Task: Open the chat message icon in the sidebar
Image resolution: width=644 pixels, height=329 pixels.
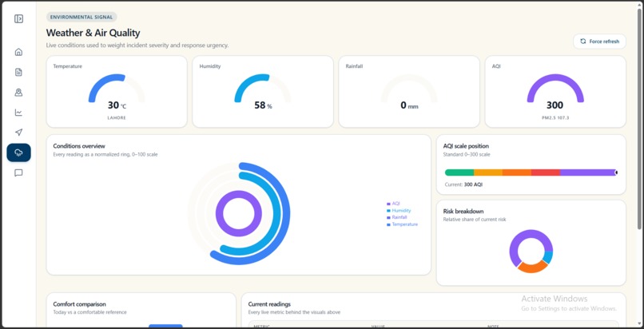Action: (x=18, y=172)
